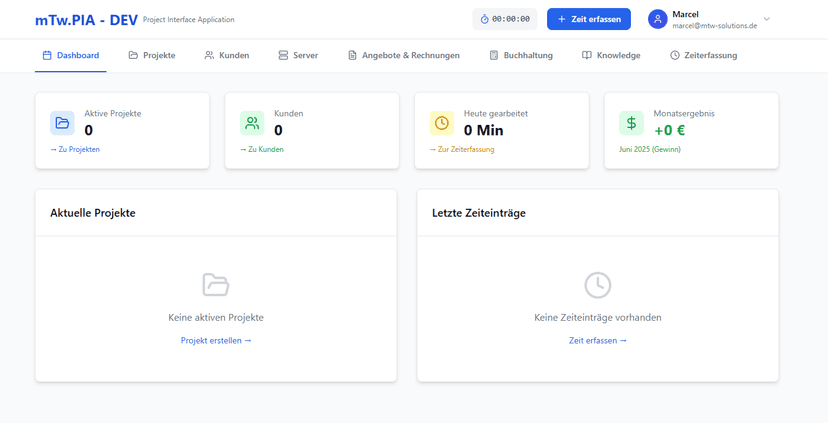Click the folder icon beside Projekte
The height and width of the screenshot is (423, 828).
pyautogui.click(x=133, y=55)
